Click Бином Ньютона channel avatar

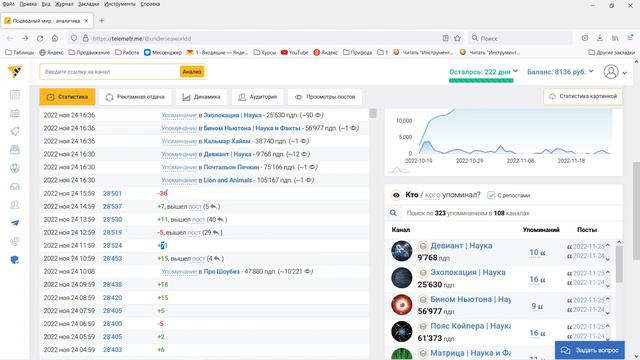(402, 304)
